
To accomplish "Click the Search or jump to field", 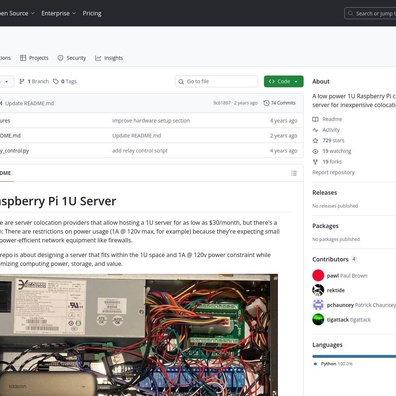I will tap(370, 13).
